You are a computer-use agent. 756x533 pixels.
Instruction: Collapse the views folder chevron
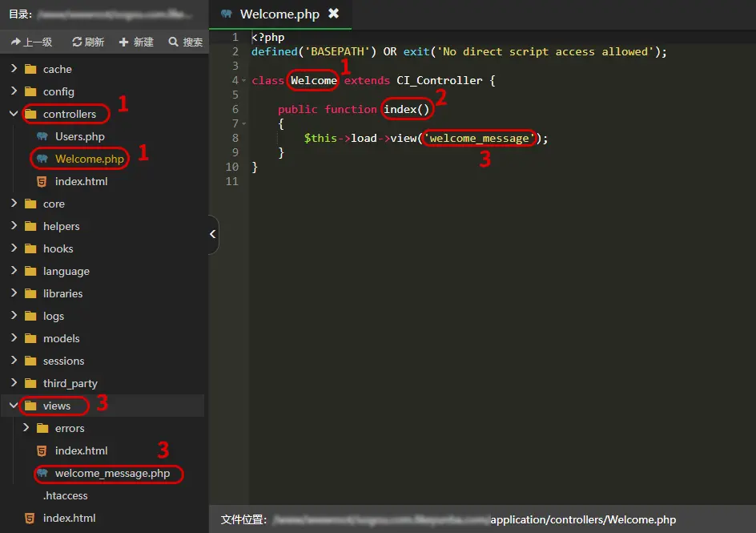[14, 406]
